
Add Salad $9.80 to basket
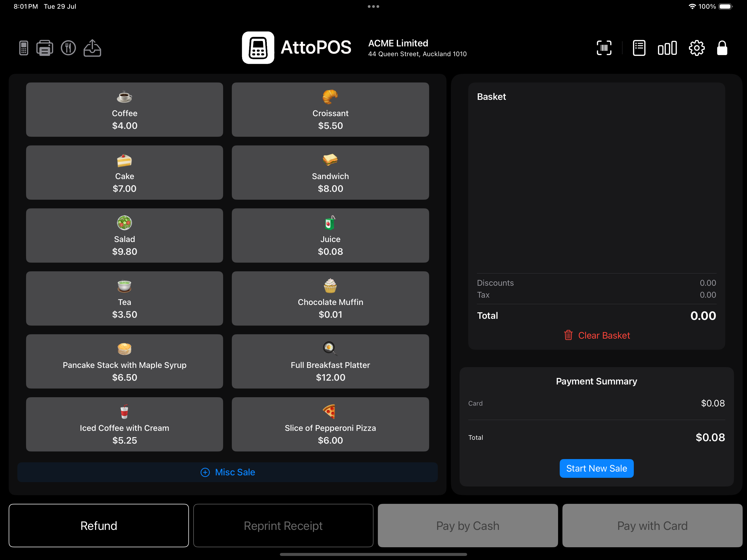(125, 236)
